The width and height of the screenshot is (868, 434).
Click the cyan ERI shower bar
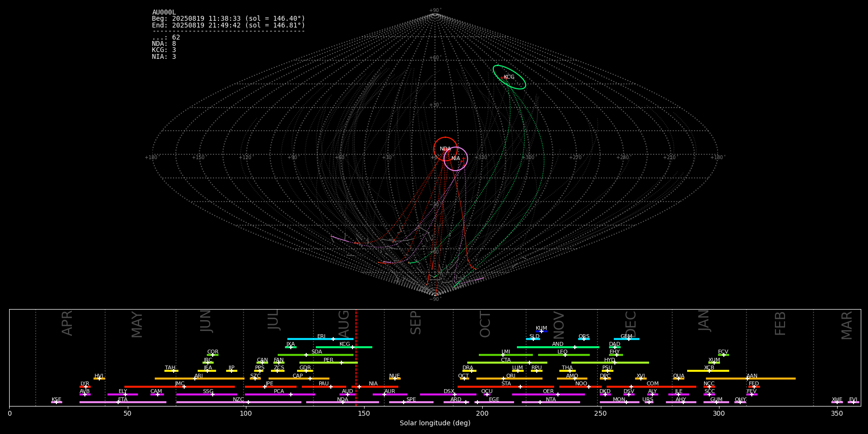(320, 339)
